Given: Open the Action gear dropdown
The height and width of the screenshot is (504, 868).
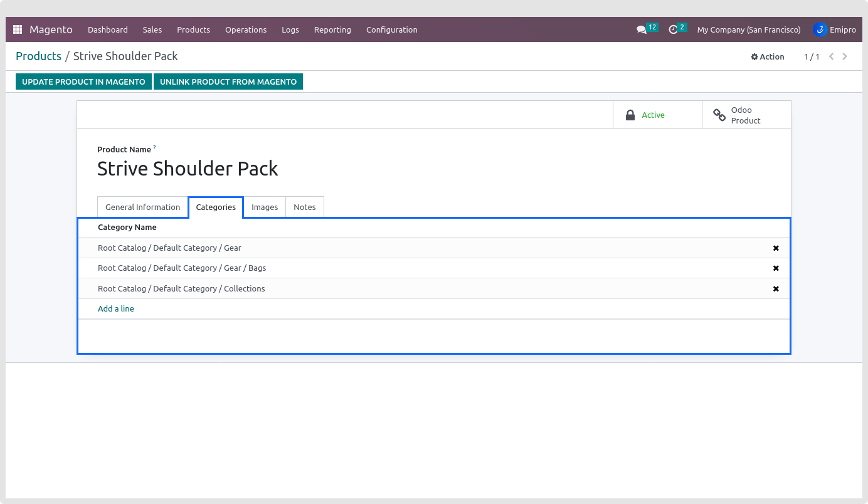Looking at the screenshot, I should click(768, 56).
